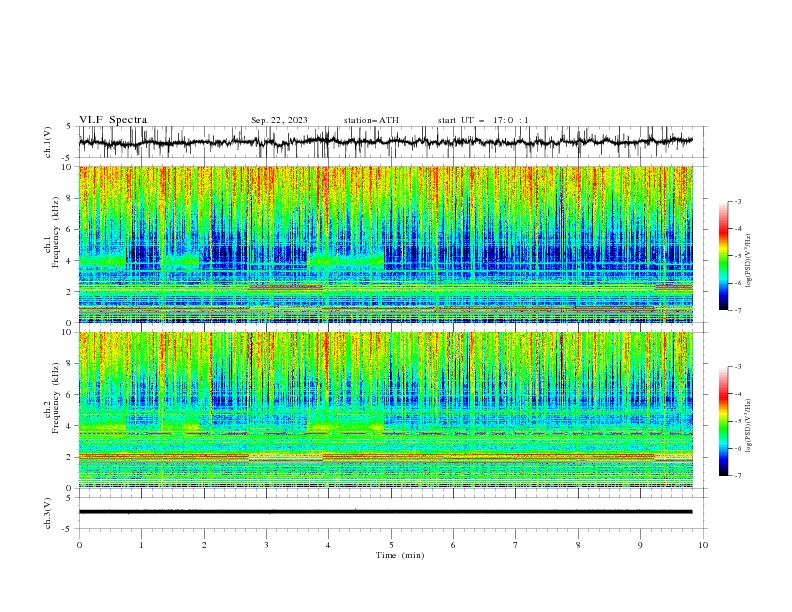Viewport: 792px width, 612px height.
Task: Click time axis tick label '0'
Action: 79,545
